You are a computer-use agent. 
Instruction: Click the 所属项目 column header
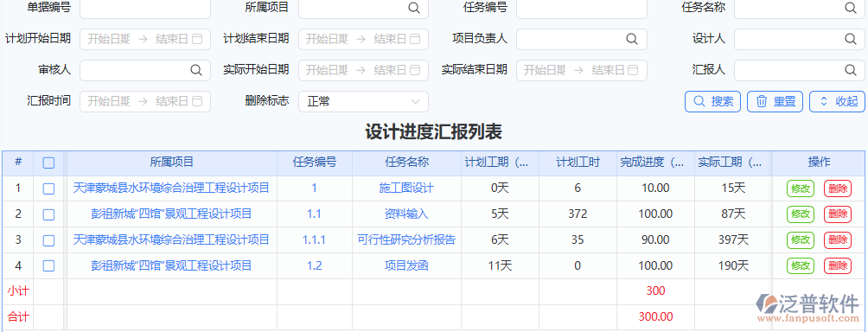tap(171, 163)
